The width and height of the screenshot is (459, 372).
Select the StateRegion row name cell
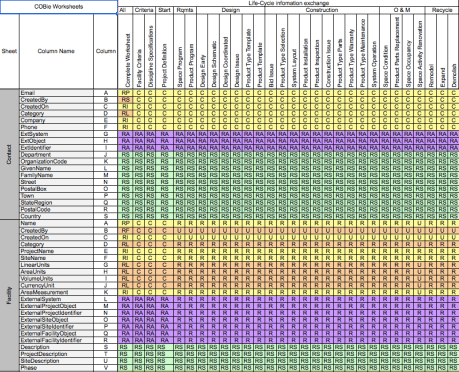(56, 203)
